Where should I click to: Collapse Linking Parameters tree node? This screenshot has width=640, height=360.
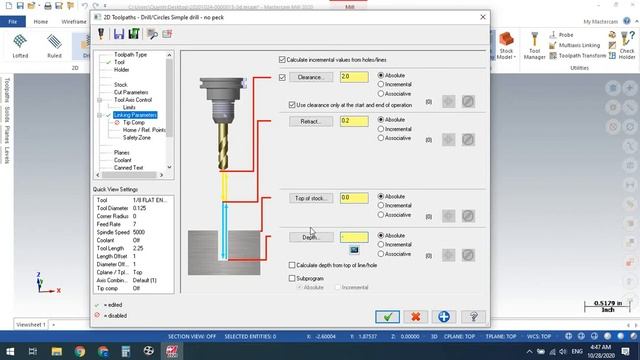99,115
